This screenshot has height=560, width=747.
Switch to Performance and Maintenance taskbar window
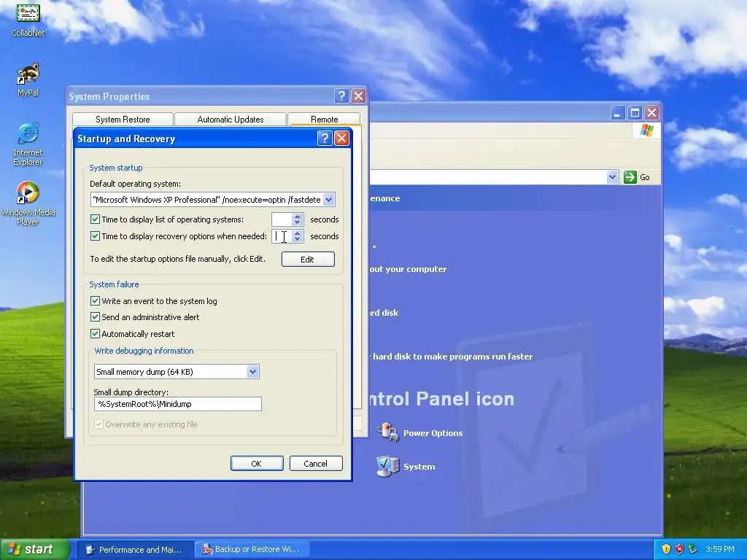(135, 550)
